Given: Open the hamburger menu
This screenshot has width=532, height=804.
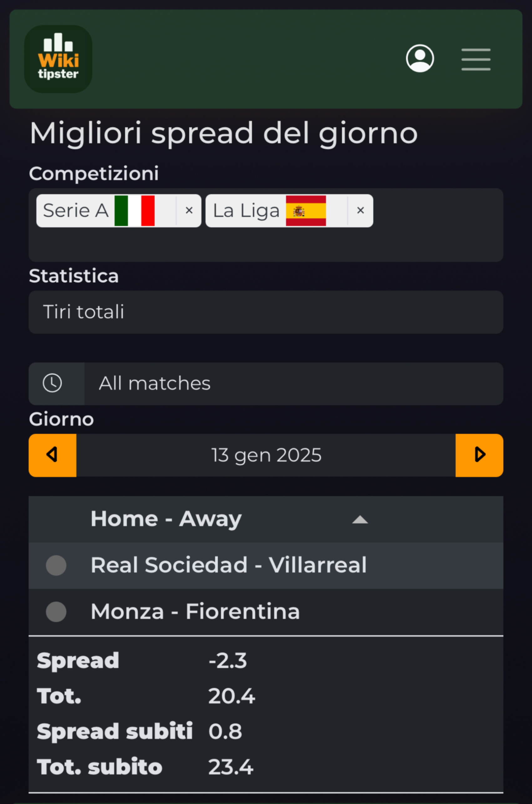Looking at the screenshot, I should (476, 59).
